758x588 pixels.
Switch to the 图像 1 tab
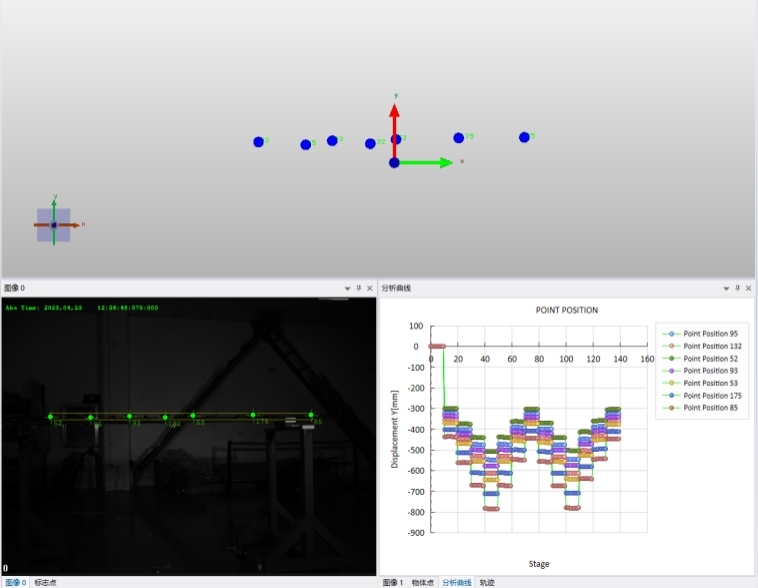(x=393, y=582)
